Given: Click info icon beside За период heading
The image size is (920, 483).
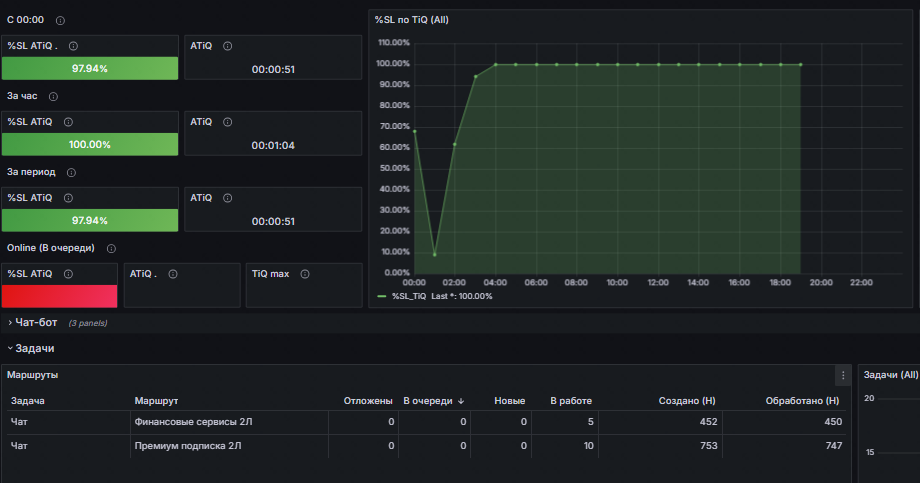Looking at the screenshot, I should (71, 173).
